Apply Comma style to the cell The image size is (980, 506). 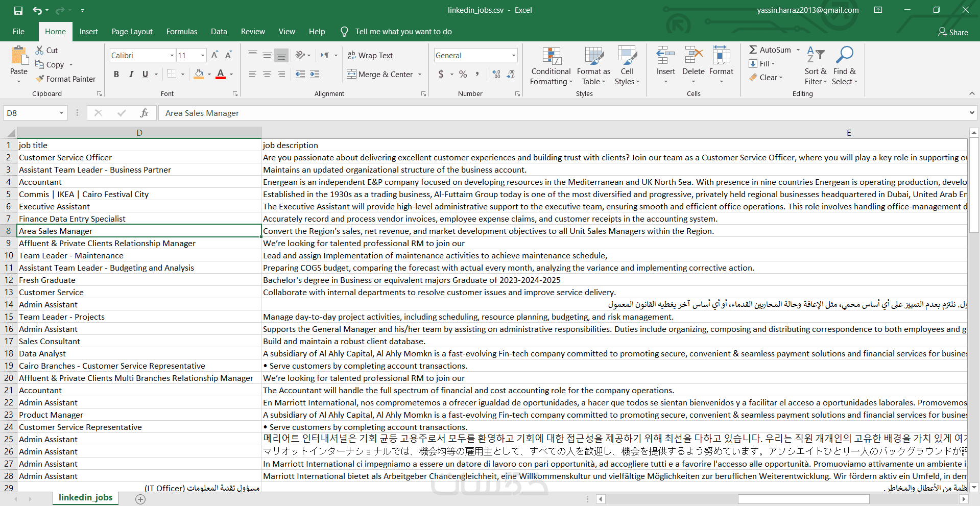point(477,74)
